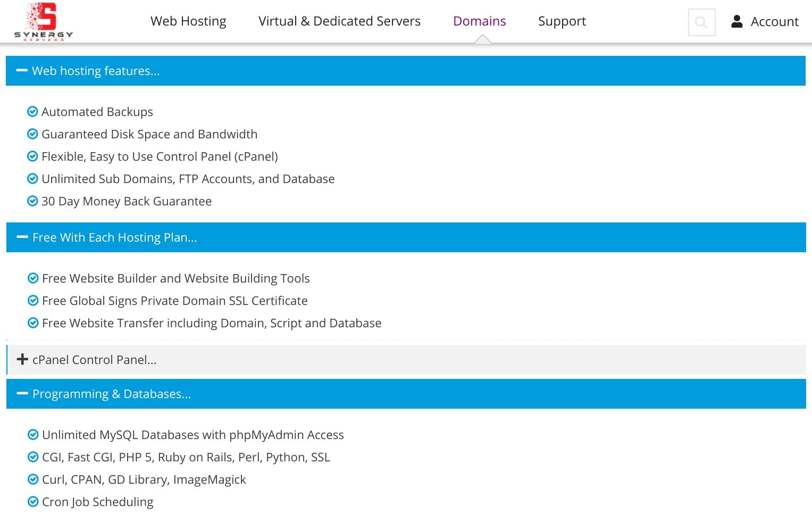Select Guaranteed Disk Space and Bandwidth text
Image resolution: width=812 pixels, height=521 pixels.
point(149,134)
